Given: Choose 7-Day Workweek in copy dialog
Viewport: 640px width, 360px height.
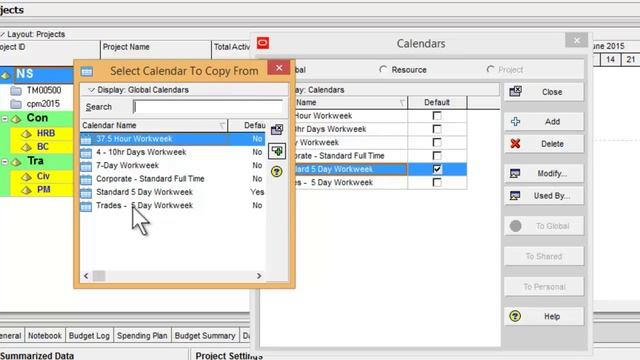Looking at the screenshot, I should click(172, 165).
